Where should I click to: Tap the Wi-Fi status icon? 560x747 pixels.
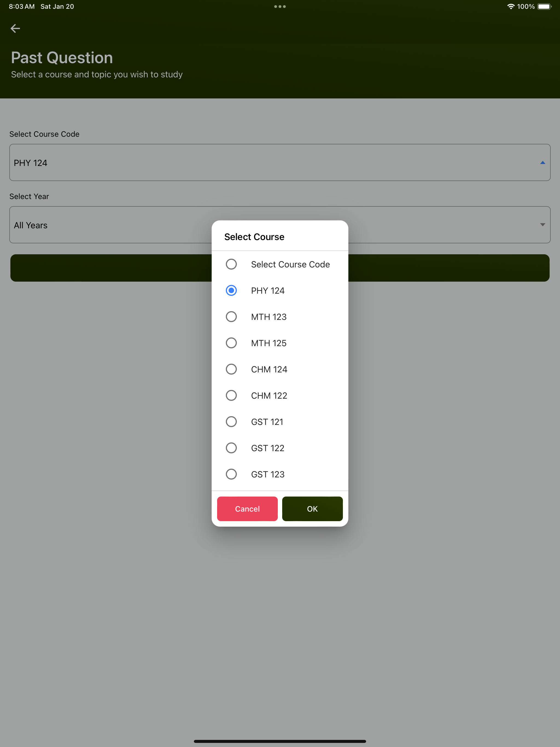pyautogui.click(x=511, y=6)
